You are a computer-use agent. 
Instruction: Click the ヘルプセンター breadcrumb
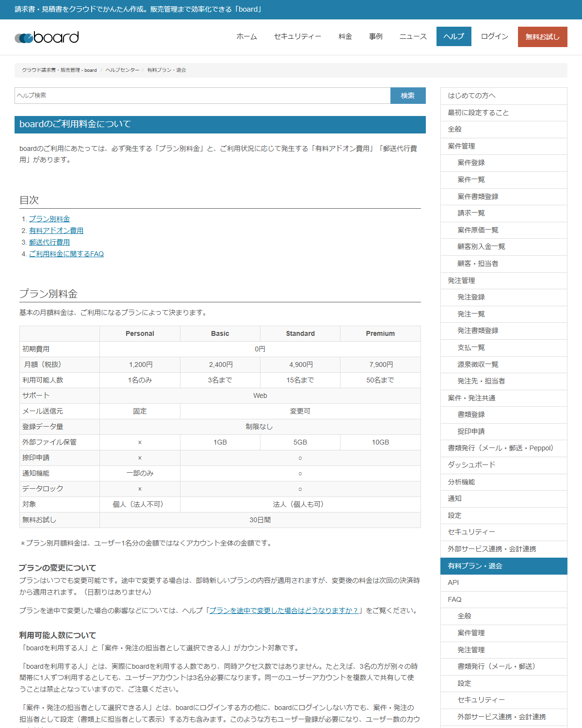pyautogui.click(x=122, y=70)
